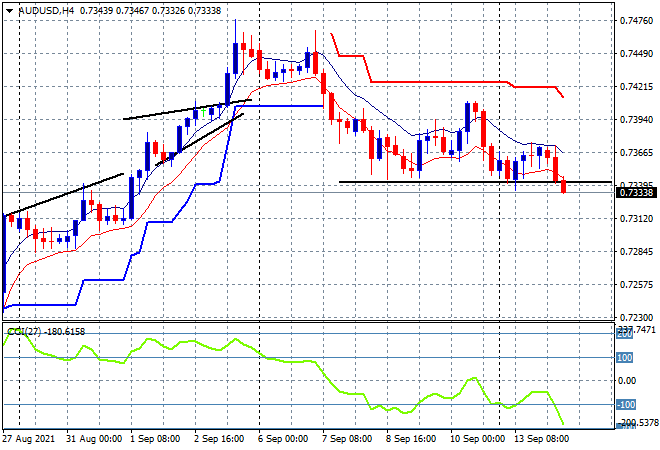Click the 0.73940 price axis label
The width and height of the screenshot is (660, 450).
(636, 120)
